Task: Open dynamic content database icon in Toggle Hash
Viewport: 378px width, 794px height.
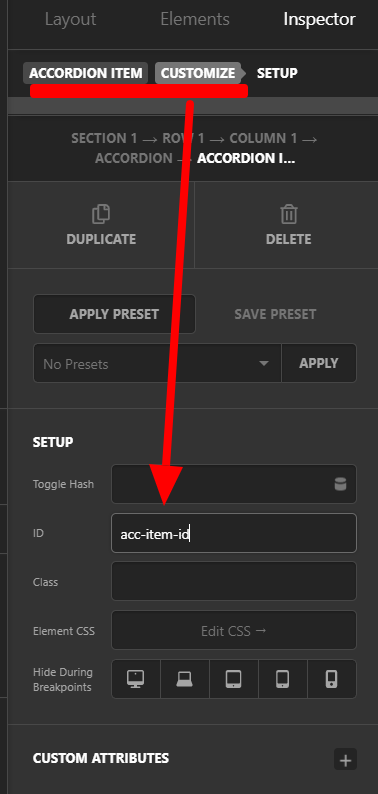Action: coord(341,484)
